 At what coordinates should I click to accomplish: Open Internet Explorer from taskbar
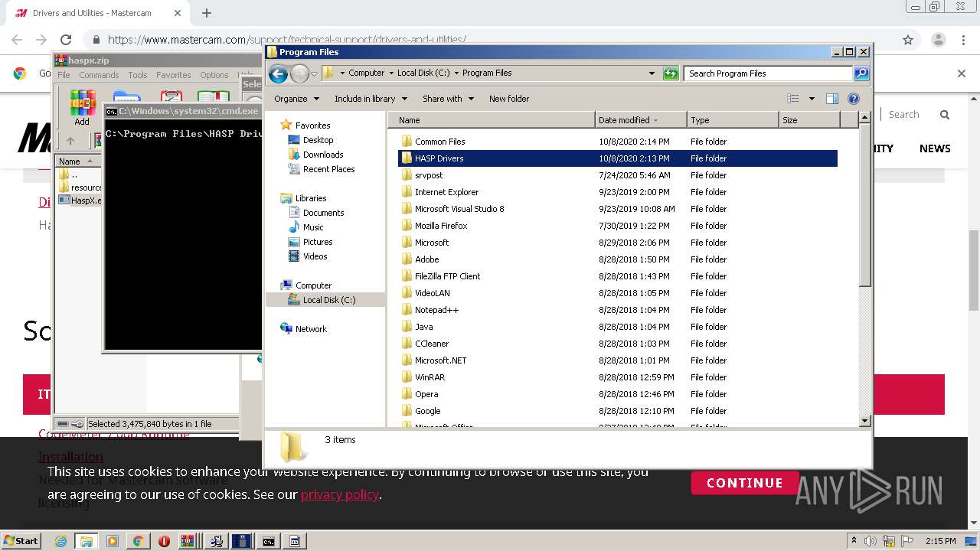point(60,541)
